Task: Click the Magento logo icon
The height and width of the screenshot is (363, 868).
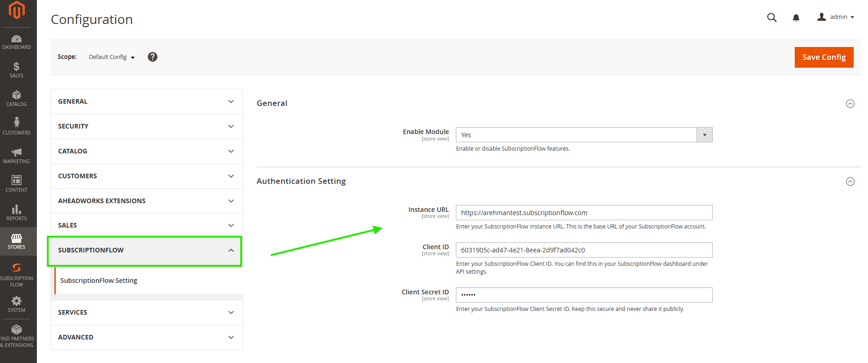Action: coord(17,10)
